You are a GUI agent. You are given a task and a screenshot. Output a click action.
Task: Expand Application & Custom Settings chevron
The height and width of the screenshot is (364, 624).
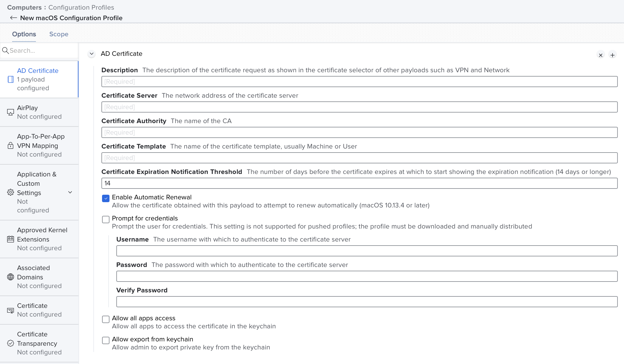[x=70, y=192]
